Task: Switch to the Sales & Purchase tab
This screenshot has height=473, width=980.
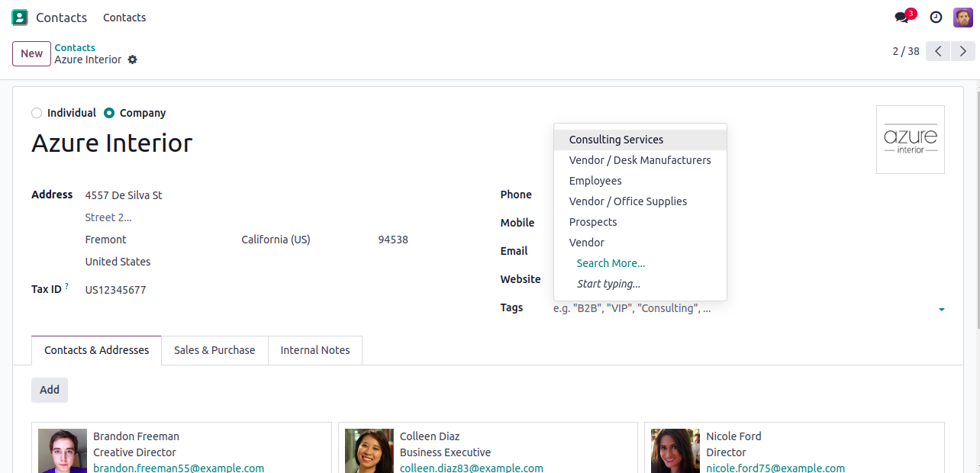Action: [214, 350]
